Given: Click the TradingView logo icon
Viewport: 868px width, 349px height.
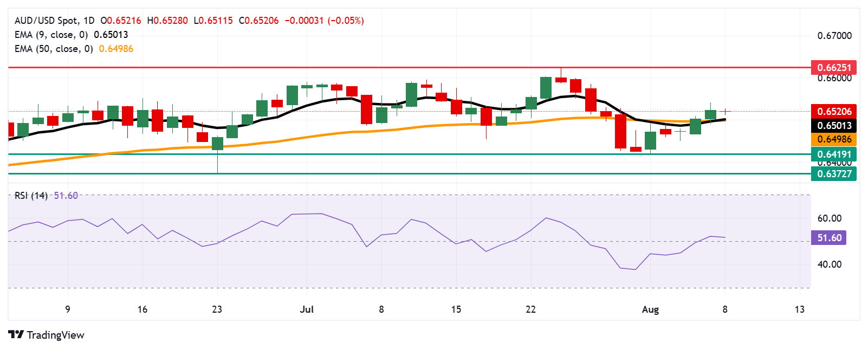Looking at the screenshot, I should click(x=16, y=334).
